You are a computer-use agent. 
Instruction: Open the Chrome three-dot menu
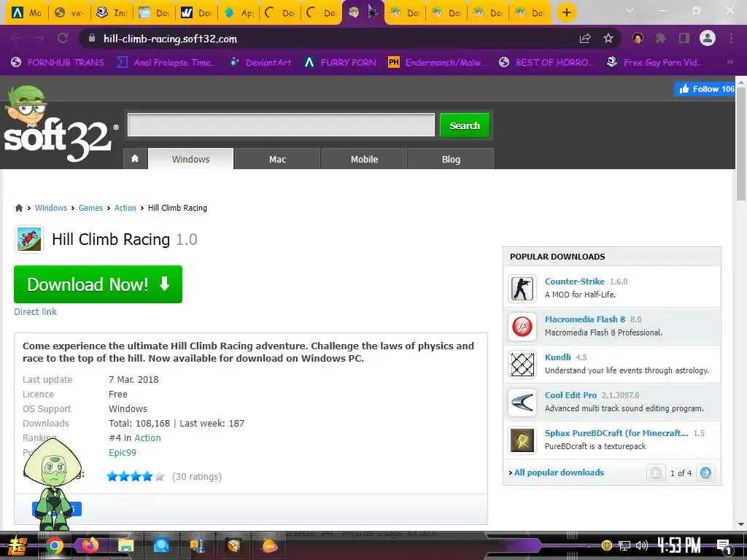coord(731,39)
